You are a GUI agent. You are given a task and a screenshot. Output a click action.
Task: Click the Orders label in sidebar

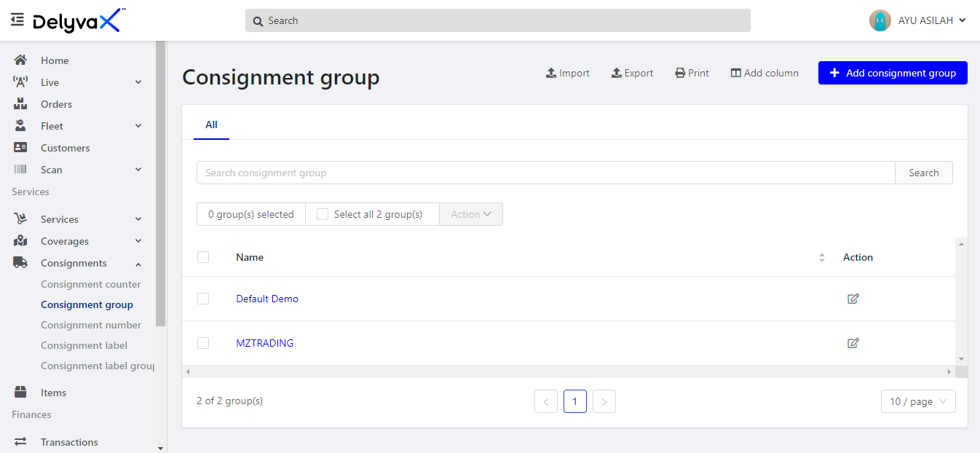pos(56,104)
